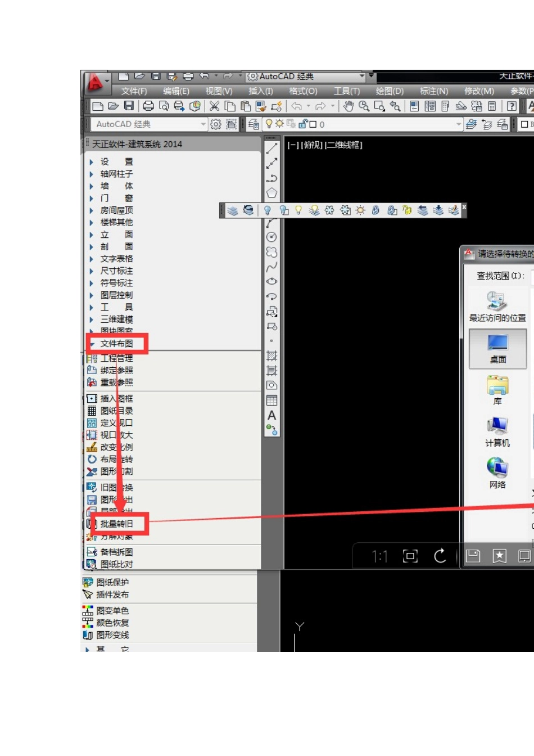534x756 pixels.
Task: Click the layer sun freeze icon in floating toolbar
Action: click(x=361, y=210)
